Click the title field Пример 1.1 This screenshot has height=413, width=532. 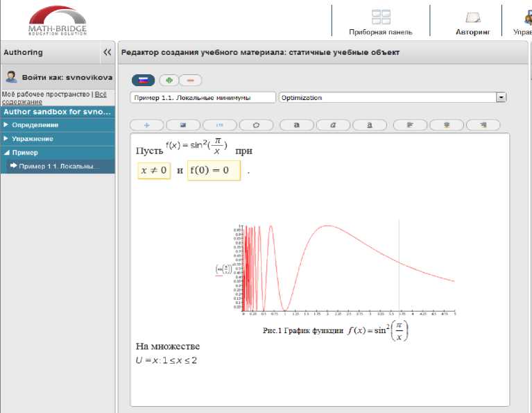coord(203,98)
